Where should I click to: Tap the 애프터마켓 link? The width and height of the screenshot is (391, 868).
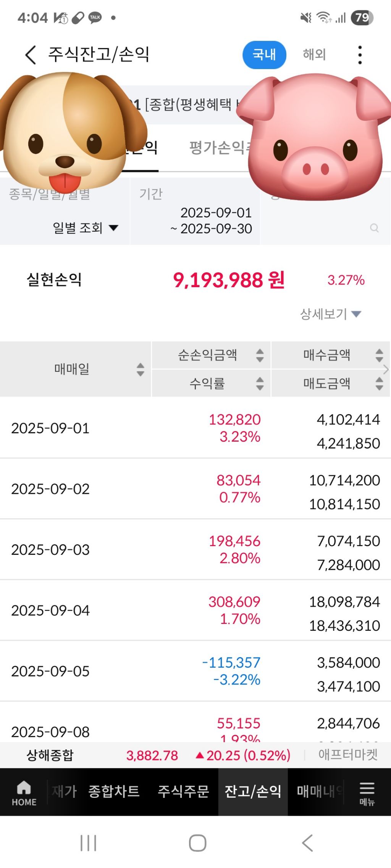[x=347, y=755]
